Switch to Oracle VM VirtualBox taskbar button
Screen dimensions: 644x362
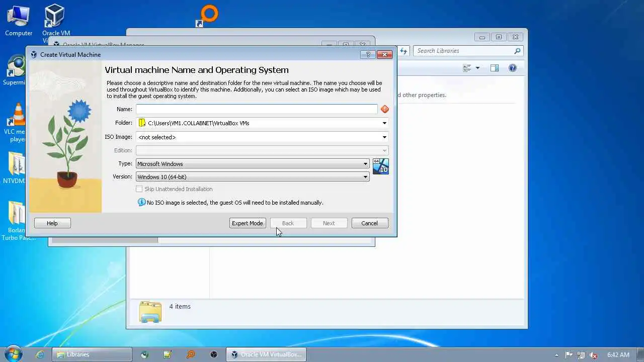(266, 354)
